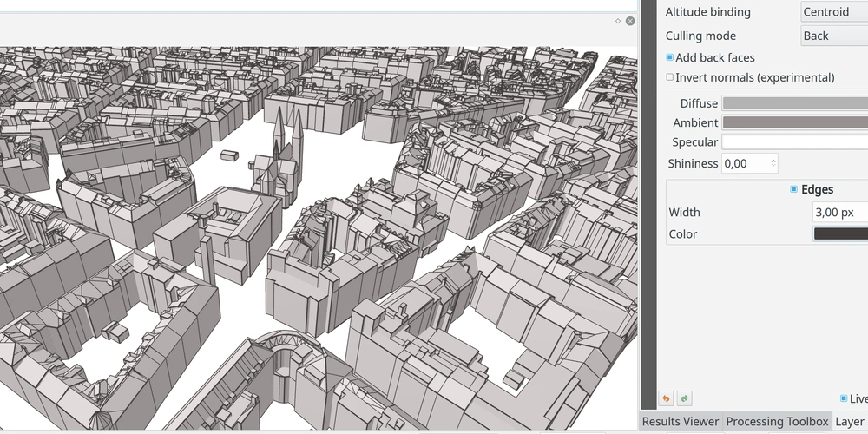Switch to the Layer styling tab
Screen dimensions: 868x434
[x=850, y=421]
